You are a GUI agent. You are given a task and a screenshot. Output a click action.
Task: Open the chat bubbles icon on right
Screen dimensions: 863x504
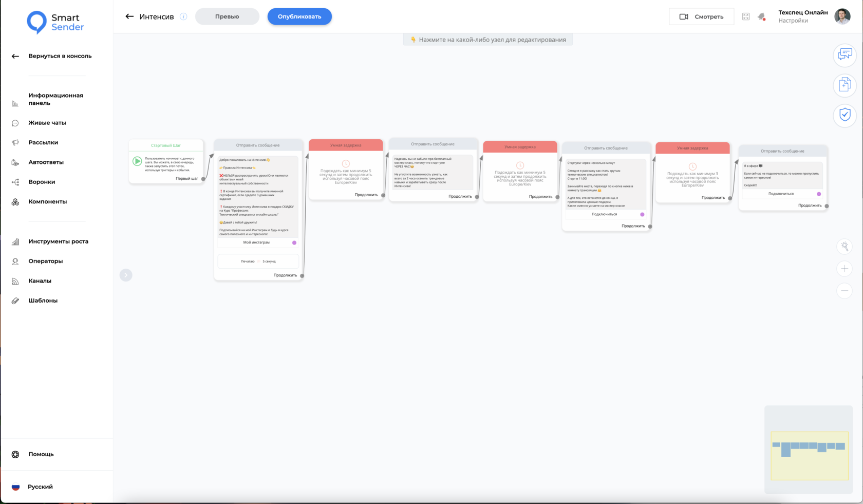(845, 54)
